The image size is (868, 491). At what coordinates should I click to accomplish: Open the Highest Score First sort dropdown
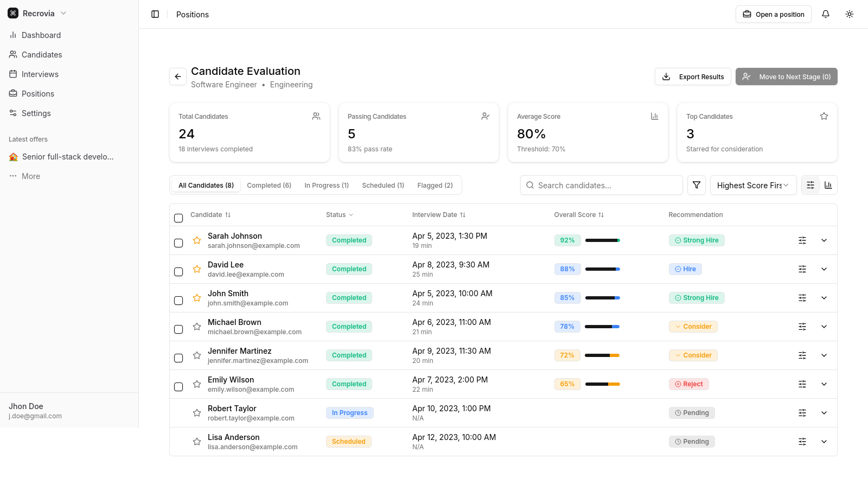pyautogui.click(x=753, y=185)
